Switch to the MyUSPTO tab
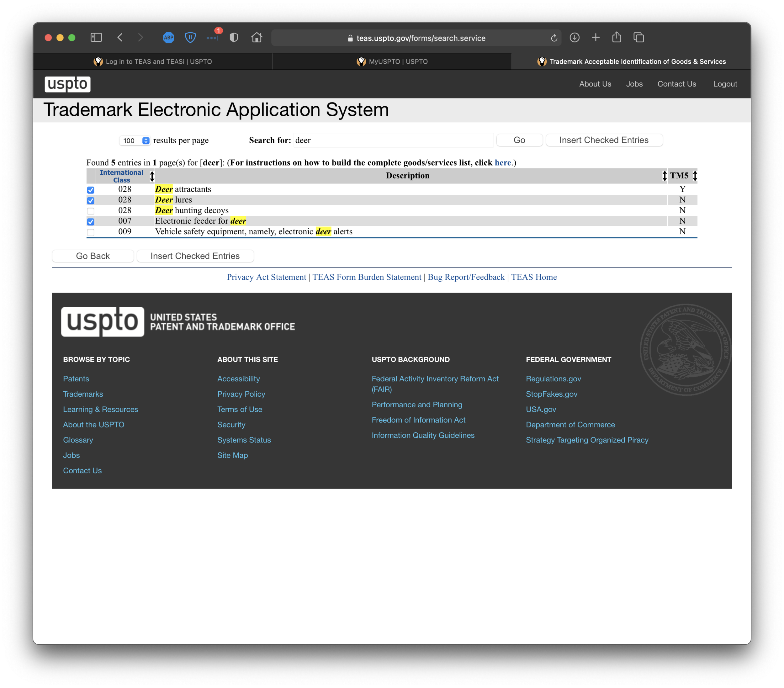Image resolution: width=784 pixels, height=688 pixels. (x=392, y=61)
